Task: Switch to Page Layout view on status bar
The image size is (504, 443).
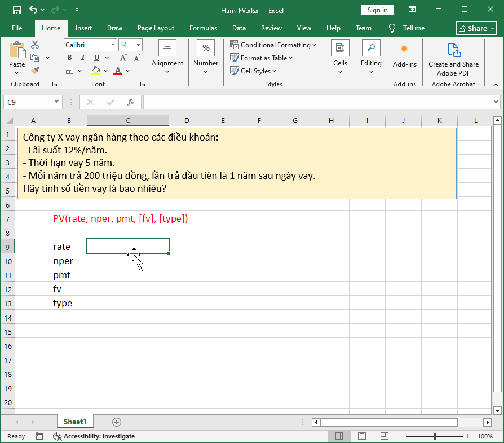Action: coord(361,436)
